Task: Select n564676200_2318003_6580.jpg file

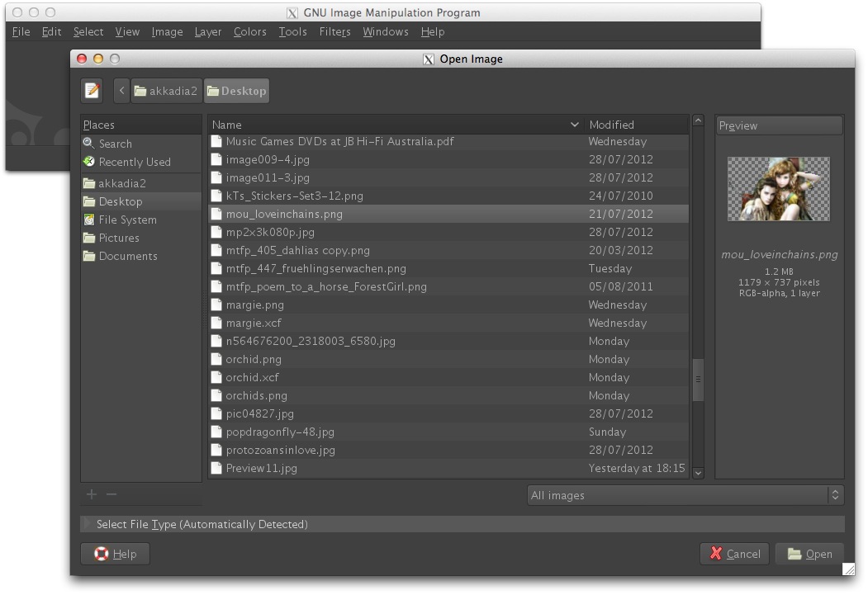Action: point(448,341)
